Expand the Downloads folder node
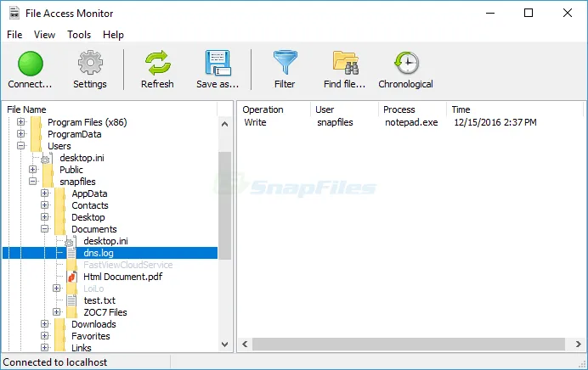Image resolution: width=588 pixels, height=370 pixels. pos(45,324)
